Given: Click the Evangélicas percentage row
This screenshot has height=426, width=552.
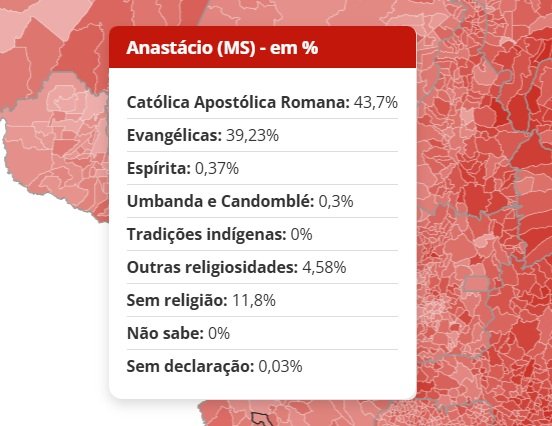Looking at the screenshot, I should [x=262, y=135].
